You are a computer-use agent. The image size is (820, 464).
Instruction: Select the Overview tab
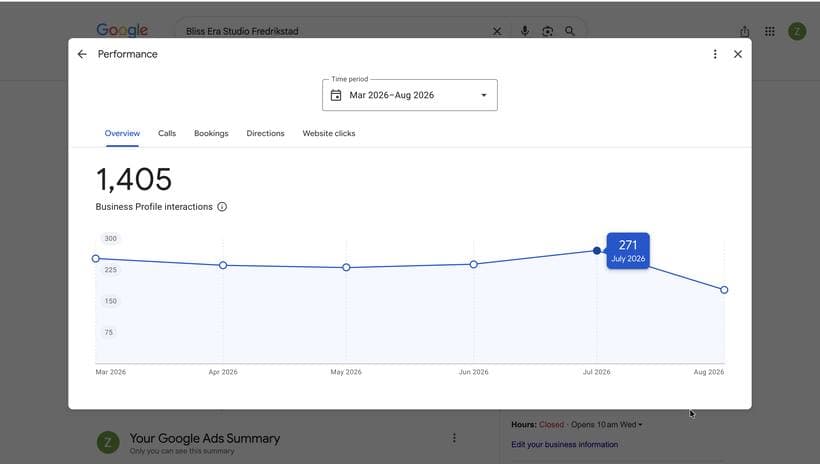[122, 133]
